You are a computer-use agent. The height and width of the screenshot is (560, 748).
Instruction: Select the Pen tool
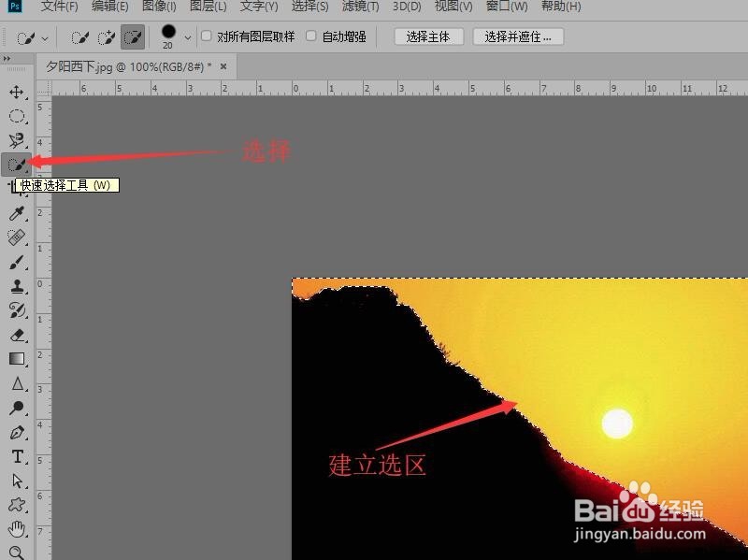pyautogui.click(x=17, y=432)
